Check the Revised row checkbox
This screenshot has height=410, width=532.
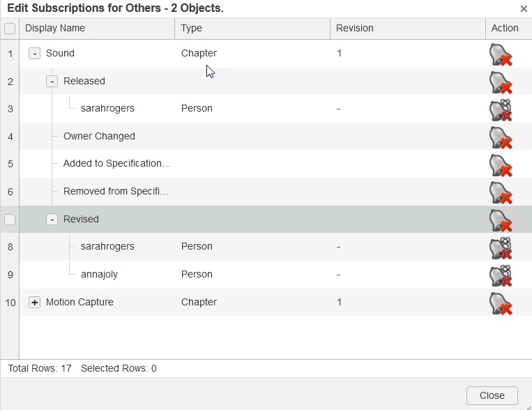click(10, 220)
